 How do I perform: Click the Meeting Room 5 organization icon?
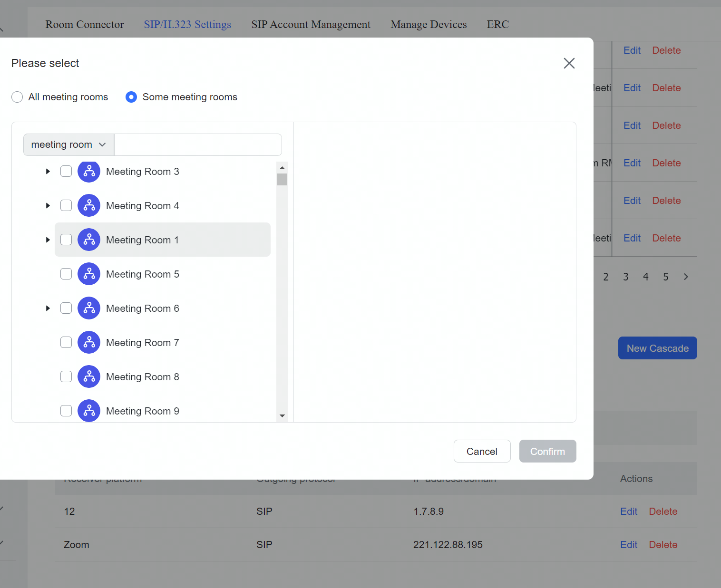pyautogui.click(x=89, y=274)
